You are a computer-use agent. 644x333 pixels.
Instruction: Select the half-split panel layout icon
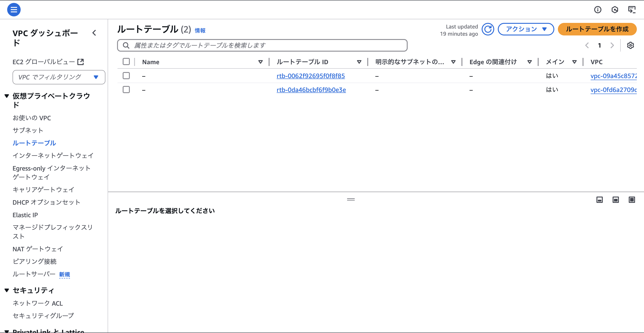(616, 200)
